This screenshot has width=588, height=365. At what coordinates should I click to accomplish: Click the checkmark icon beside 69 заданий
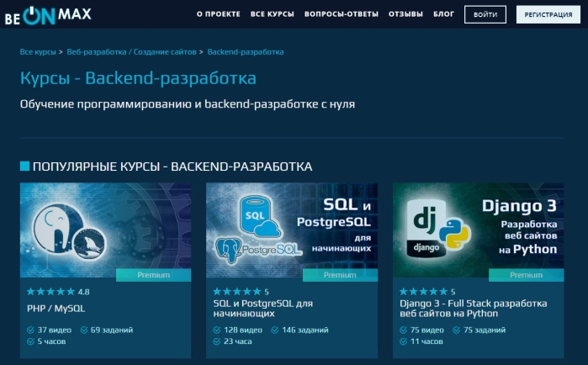[x=84, y=331]
